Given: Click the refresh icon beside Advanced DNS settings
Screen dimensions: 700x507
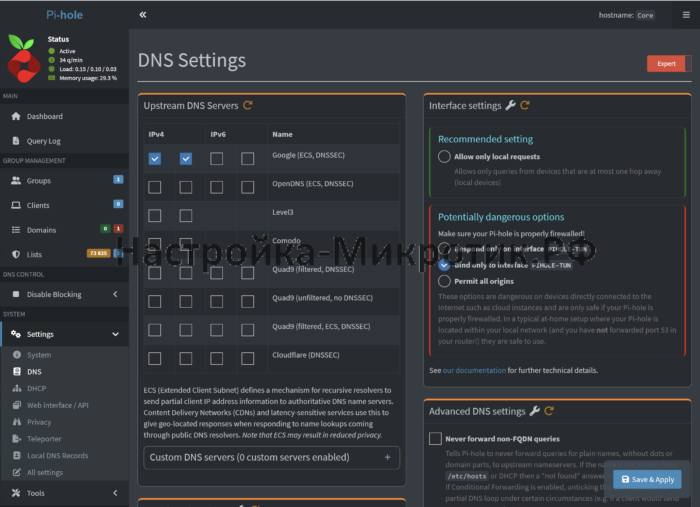Looking at the screenshot, I should click(549, 411).
